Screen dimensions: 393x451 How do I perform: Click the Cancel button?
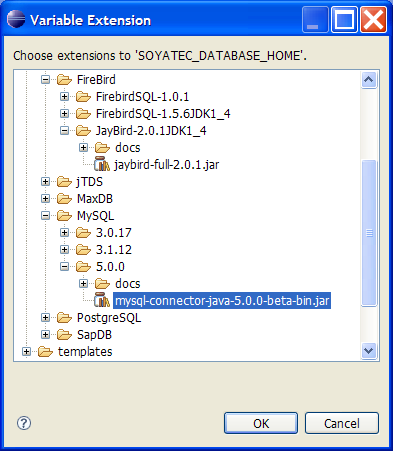342,423
